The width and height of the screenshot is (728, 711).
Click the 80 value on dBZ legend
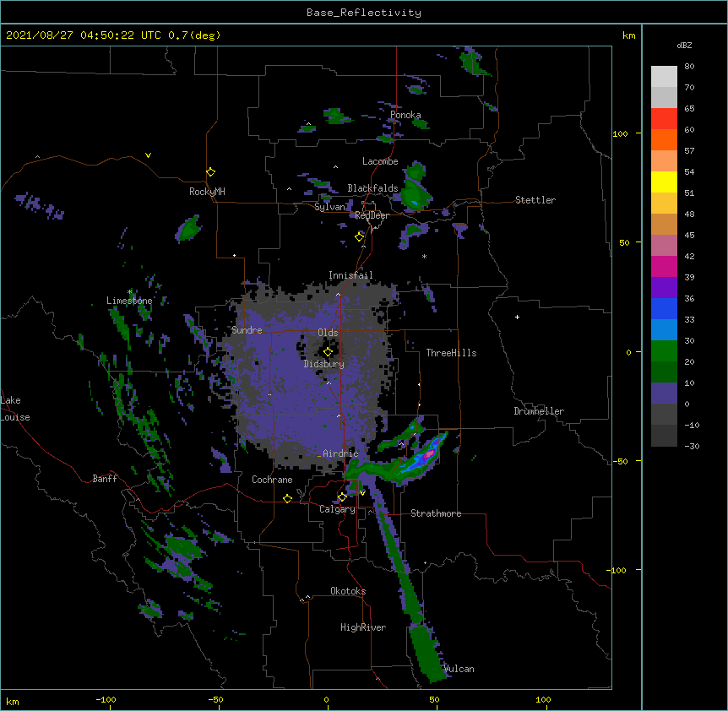689,67
